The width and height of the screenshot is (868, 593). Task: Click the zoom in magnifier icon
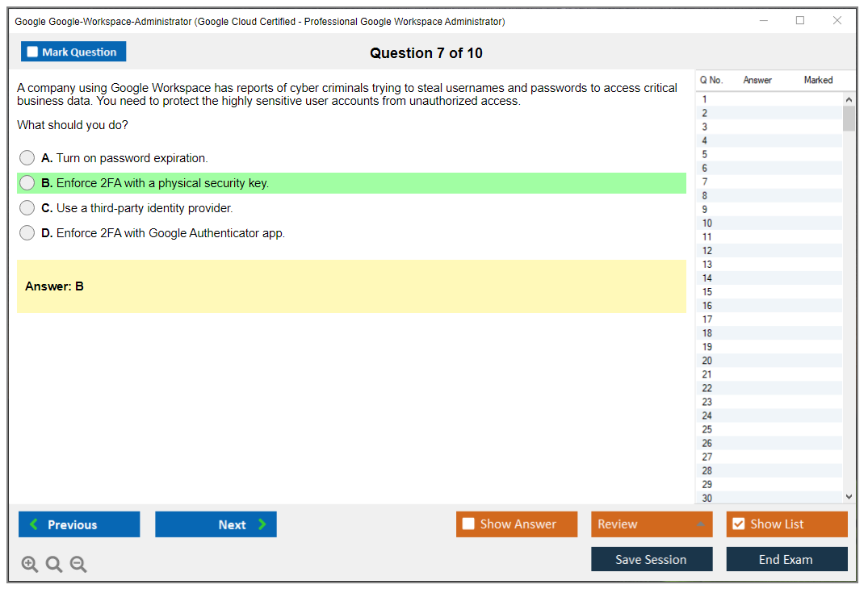click(30, 565)
